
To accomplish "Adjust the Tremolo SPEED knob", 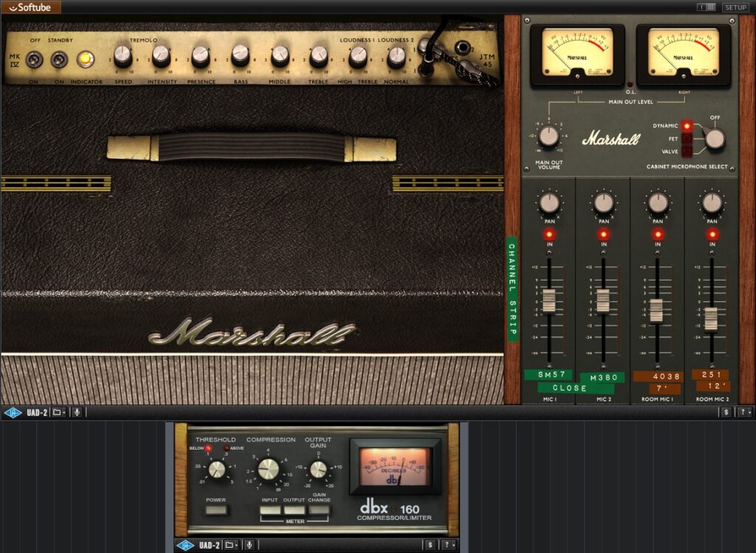I will click(x=123, y=56).
